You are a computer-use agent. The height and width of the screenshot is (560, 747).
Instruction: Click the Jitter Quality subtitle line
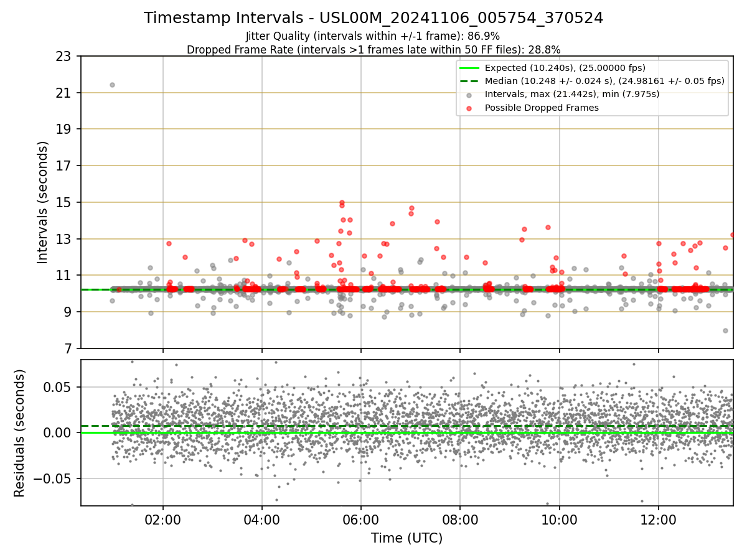pyautogui.click(x=373, y=36)
